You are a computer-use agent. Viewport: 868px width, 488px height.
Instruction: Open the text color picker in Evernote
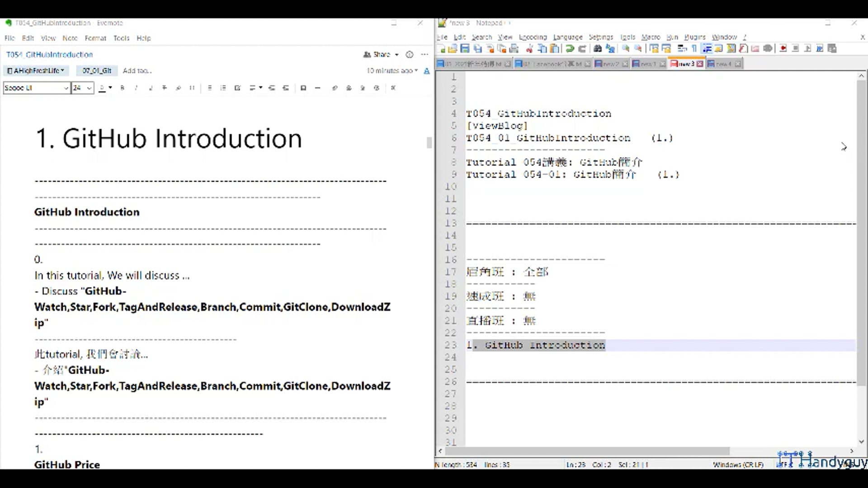click(103, 88)
